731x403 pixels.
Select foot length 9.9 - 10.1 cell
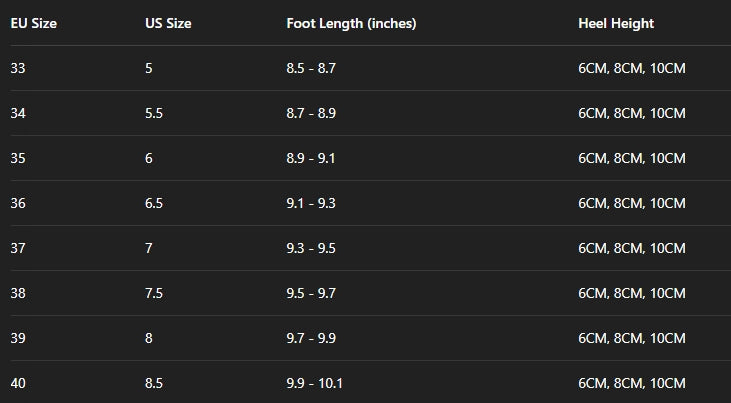pyautogui.click(x=314, y=383)
